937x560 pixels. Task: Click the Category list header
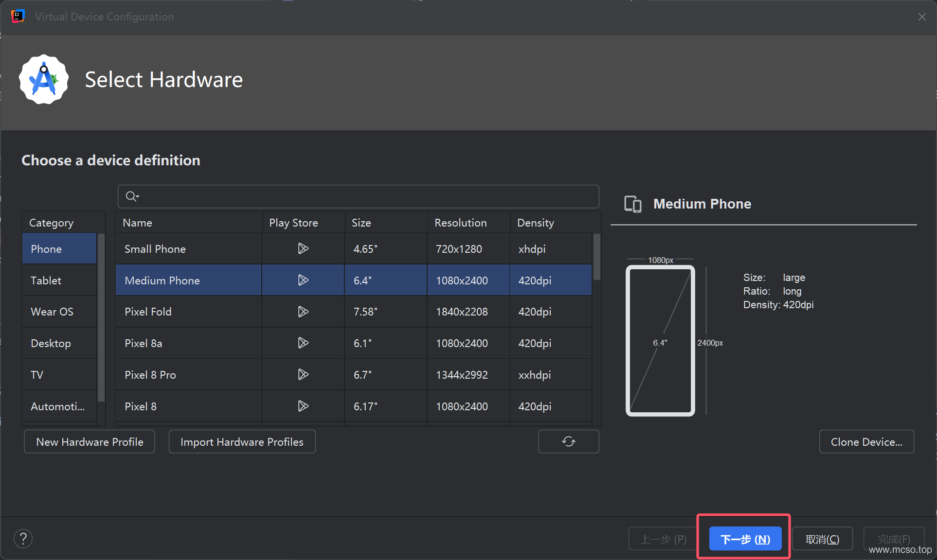63,223
